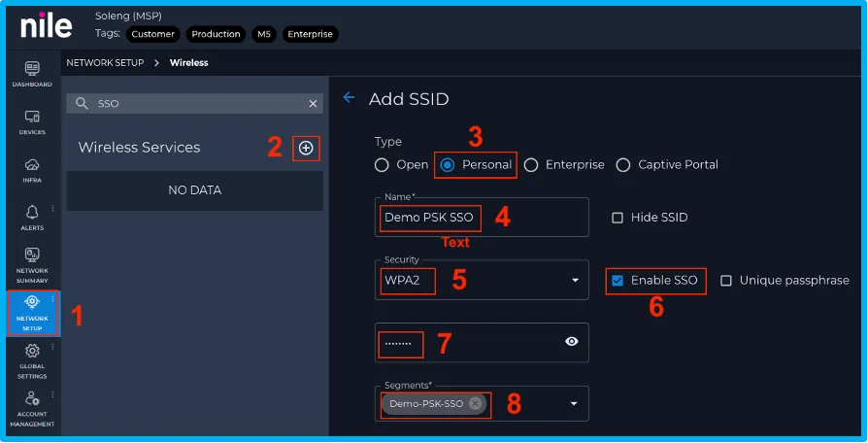This screenshot has height=443, width=868.
Task: Click the Soleng (MSP) tenant name
Action: [128, 17]
